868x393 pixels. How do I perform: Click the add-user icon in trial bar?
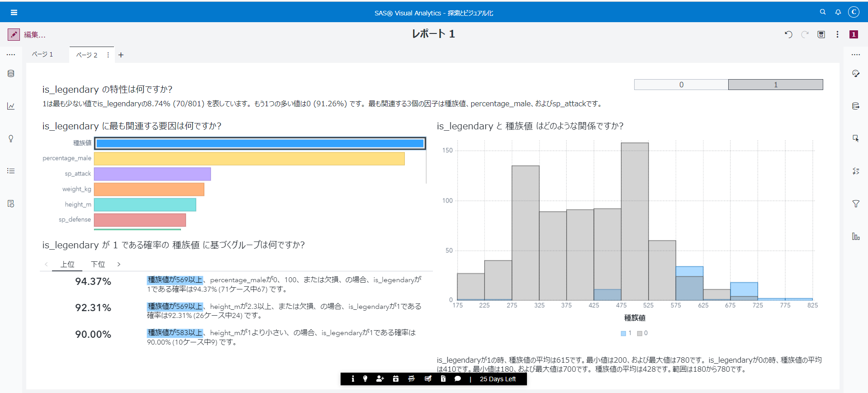[380, 379]
